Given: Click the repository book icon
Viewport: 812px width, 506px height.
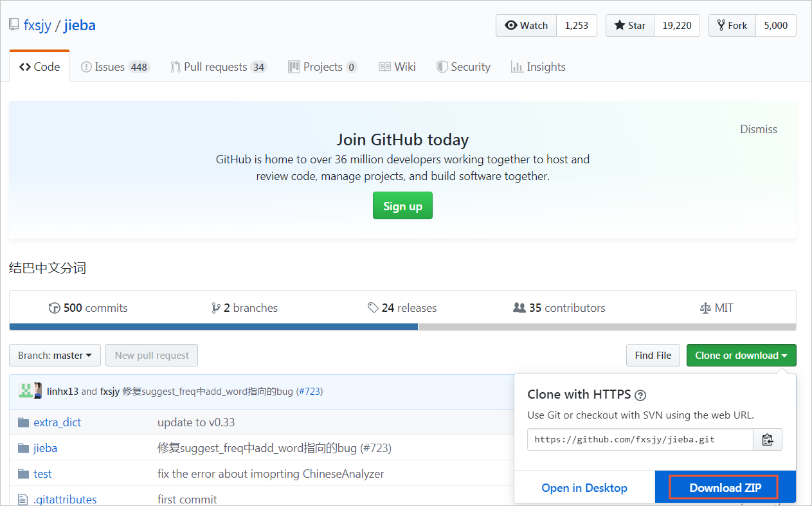Looking at the screenshot, I should pos(14,26).
